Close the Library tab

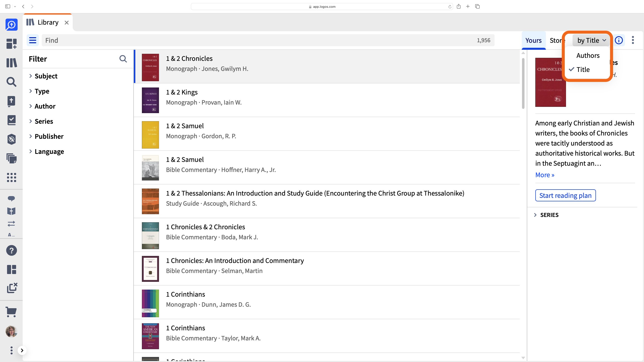[x=67, y=23]
